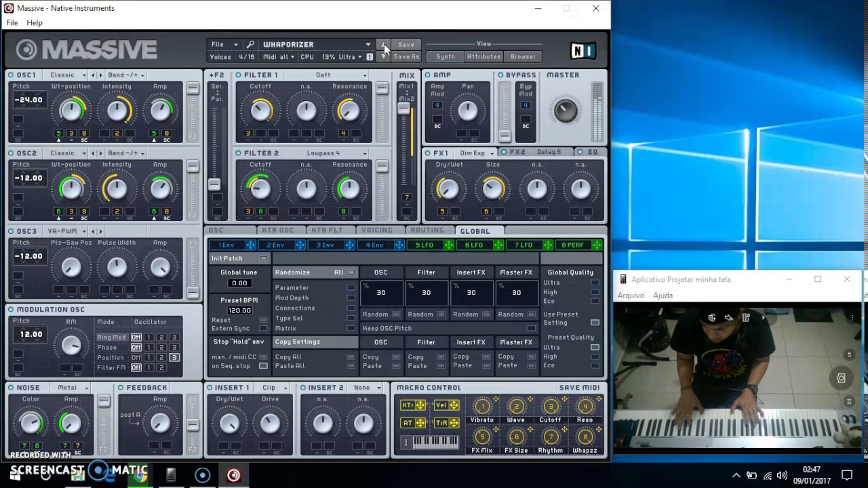Enable the Extern Sync checkbox

(x=263, y=329)
